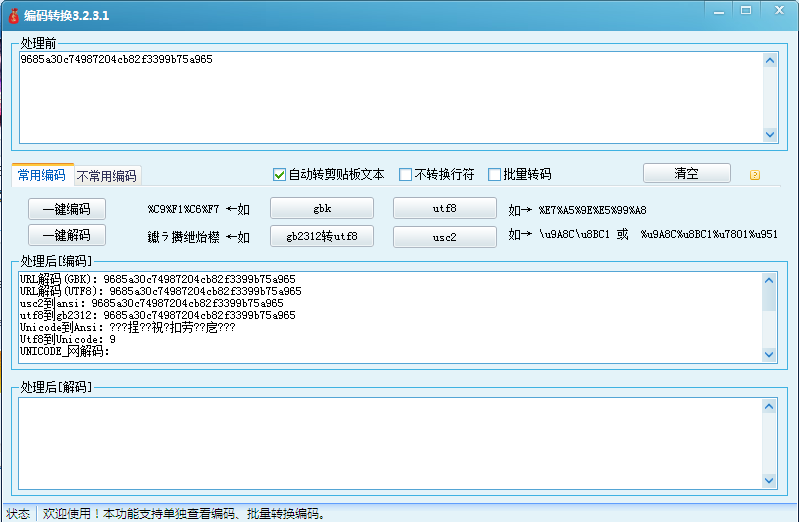The image size is (799, 522).
Task: Click scrollbar thumb in 处理后[编码] box
Action: pyautogui.click(x=769, y=299)
